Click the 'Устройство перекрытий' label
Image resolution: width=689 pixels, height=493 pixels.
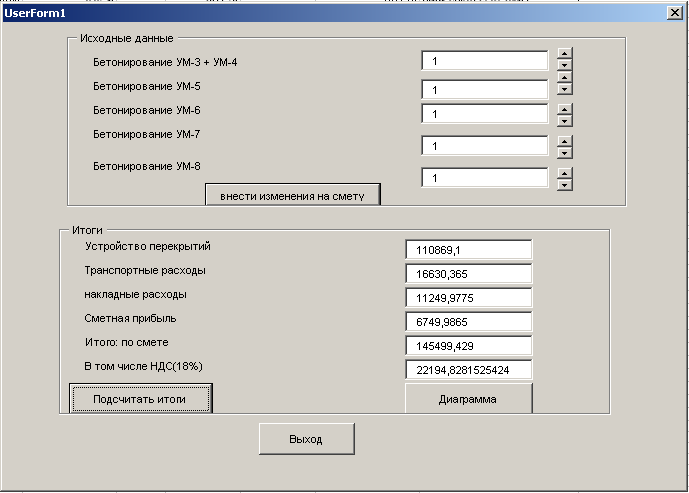(x=148, y=246)
